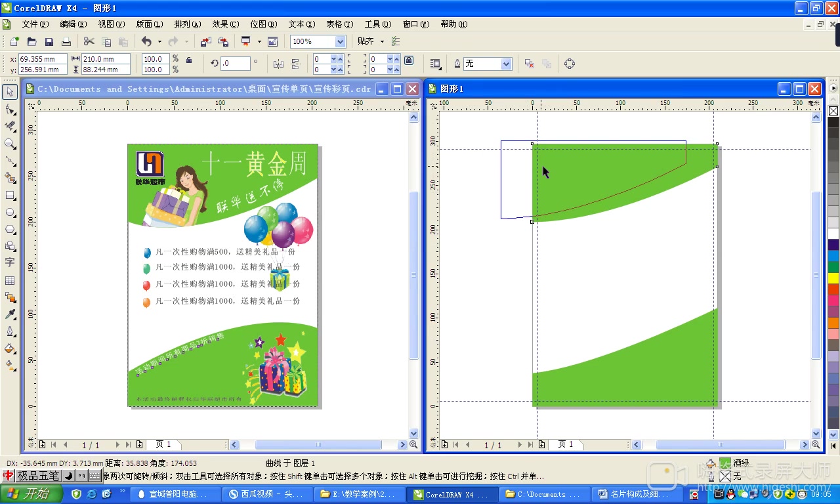840x504 pixels.
Task: Select the Shape tool
Action: point(10,109)
